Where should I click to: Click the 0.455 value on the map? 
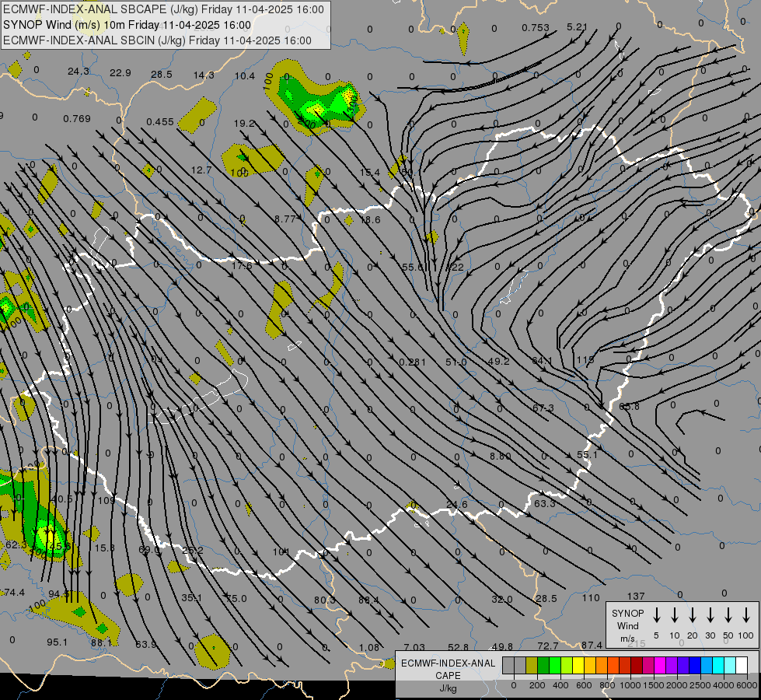[160, 121]
